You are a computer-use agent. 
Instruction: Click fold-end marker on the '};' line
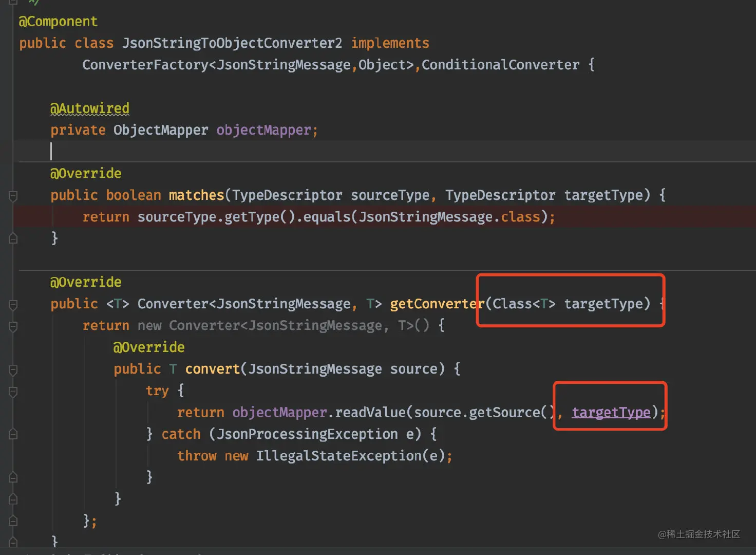click(x=13, y=521)
